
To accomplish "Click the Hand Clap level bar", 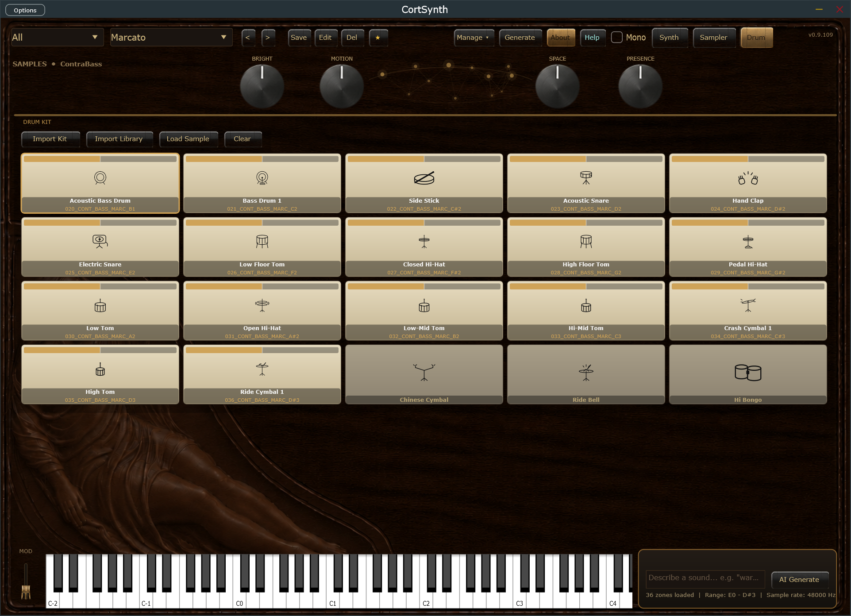I will click(x=748, y=159).
